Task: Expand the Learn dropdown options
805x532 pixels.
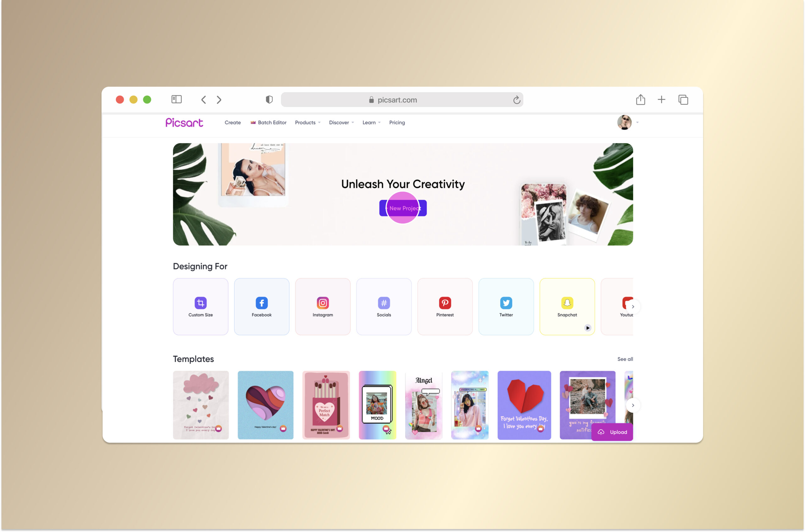Action: (x=371, y=122)
